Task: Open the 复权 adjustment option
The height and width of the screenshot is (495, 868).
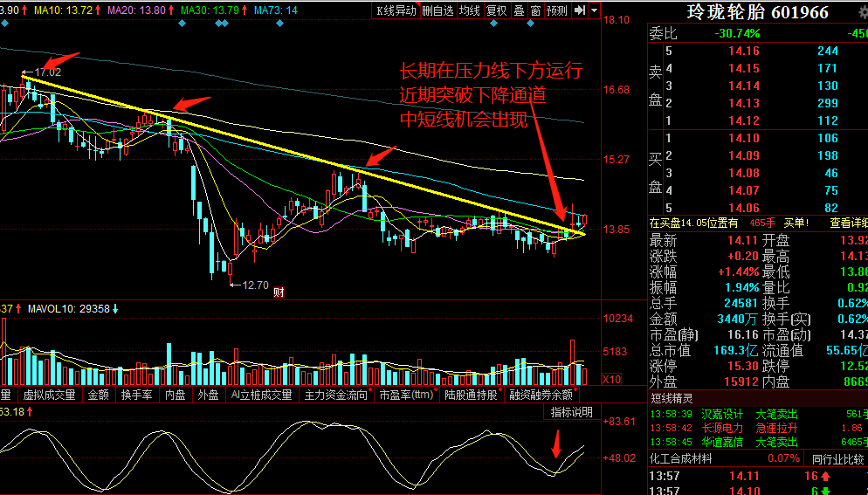Action: 497,10
